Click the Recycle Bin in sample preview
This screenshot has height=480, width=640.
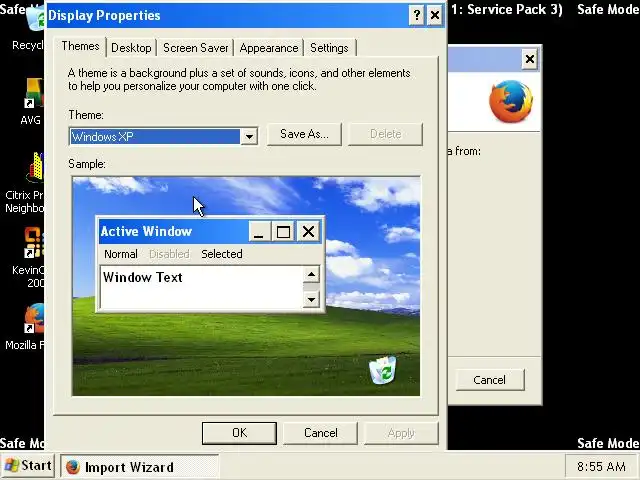click(x=382, y=370)
